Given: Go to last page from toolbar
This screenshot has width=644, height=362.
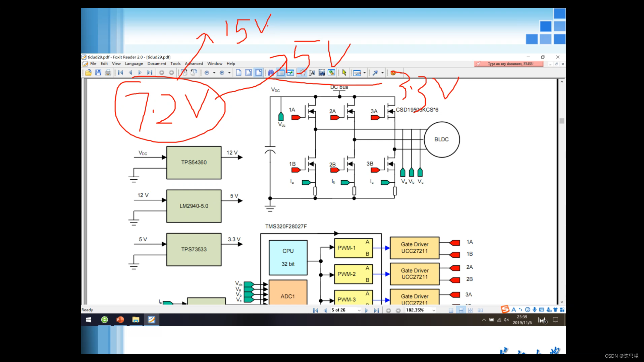Looking at the screenshot, I should coord(150,72).
